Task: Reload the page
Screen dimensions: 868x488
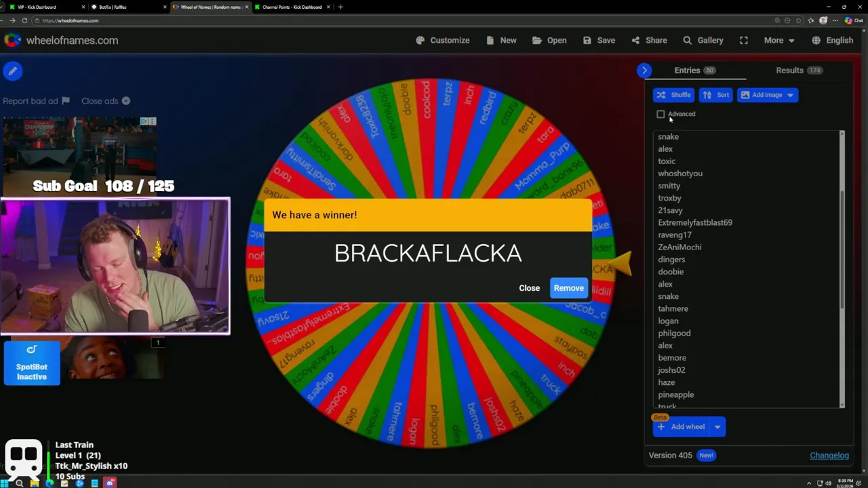Action: (x=24, y=20)
